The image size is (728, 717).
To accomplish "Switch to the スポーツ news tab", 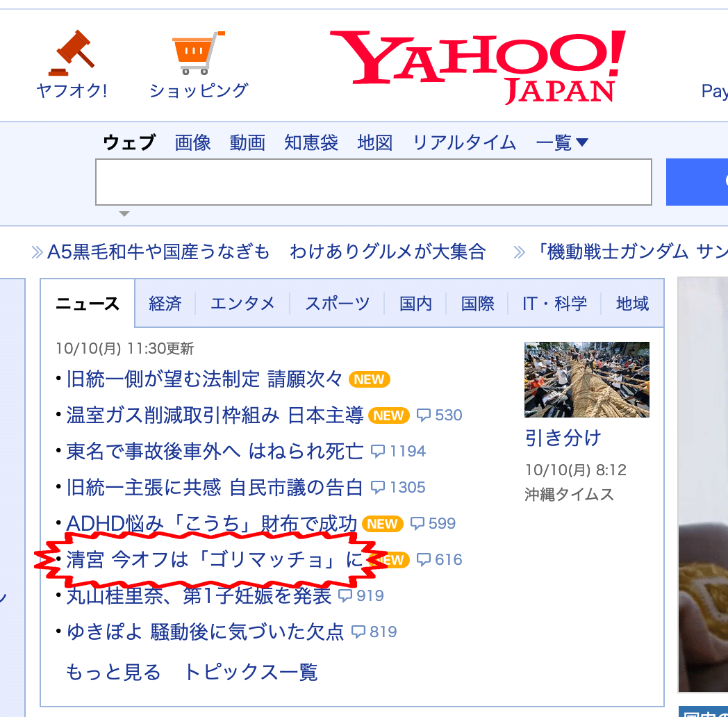I will coord(337,303).
